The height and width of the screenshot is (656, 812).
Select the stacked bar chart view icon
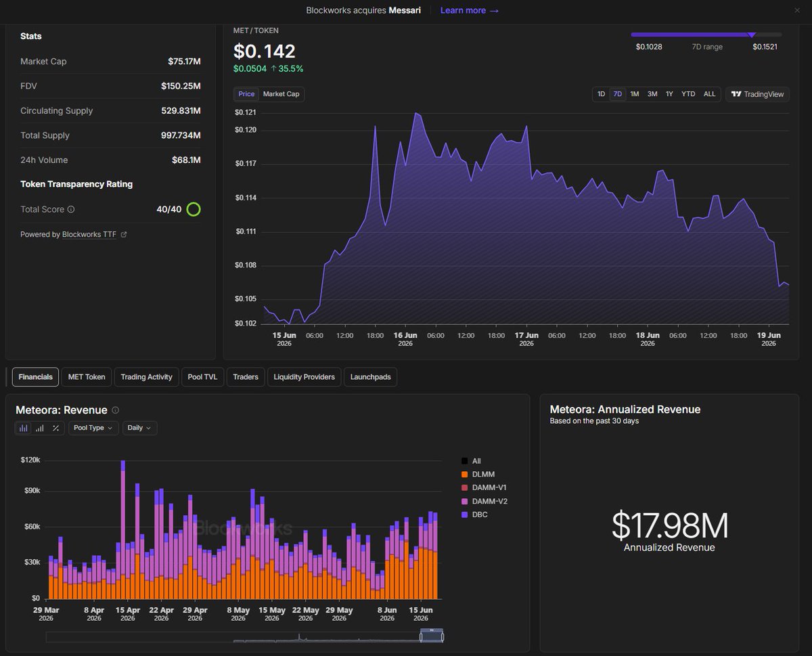[24, 428]
